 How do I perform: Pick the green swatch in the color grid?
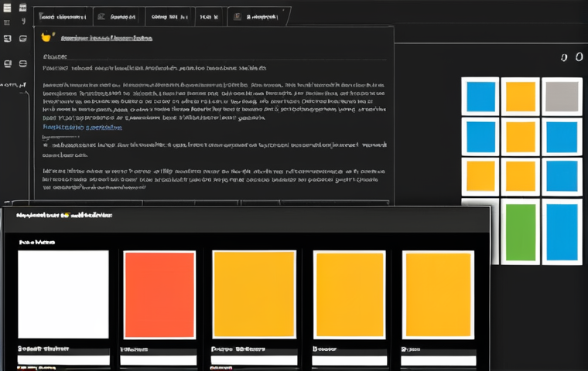coord(521,233)
